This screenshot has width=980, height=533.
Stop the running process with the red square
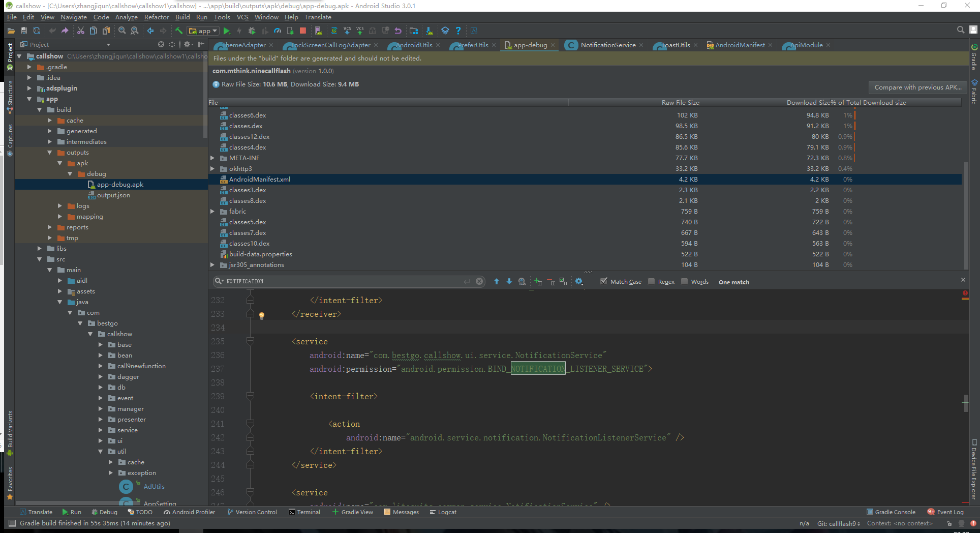pyautogui.click(x=303, y=31)
